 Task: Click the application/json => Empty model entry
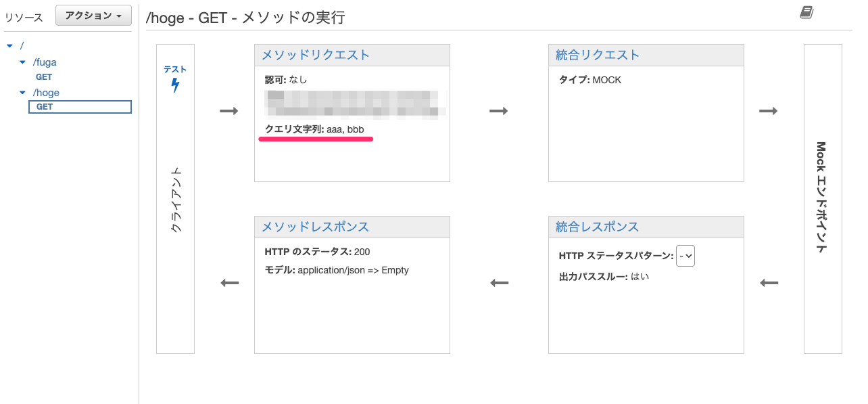(336, 270)
